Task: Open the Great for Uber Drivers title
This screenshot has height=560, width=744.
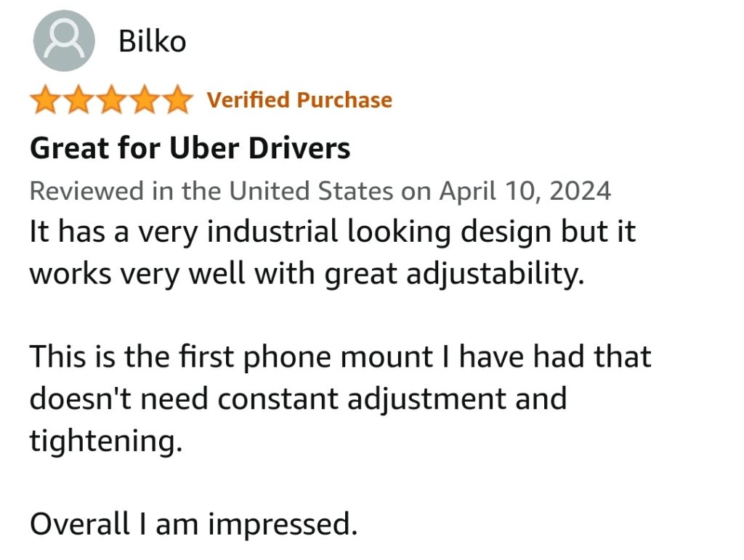Action: [x=190, y=148]
